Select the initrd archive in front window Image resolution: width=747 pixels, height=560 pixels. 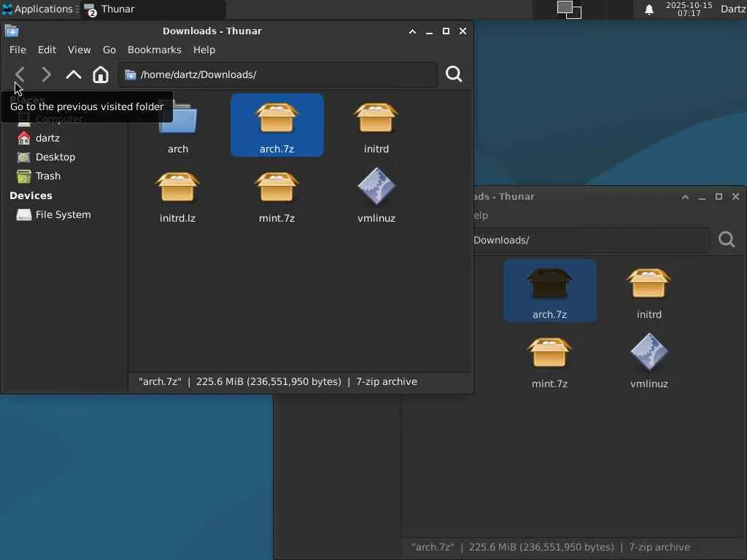tap(376, 125)
